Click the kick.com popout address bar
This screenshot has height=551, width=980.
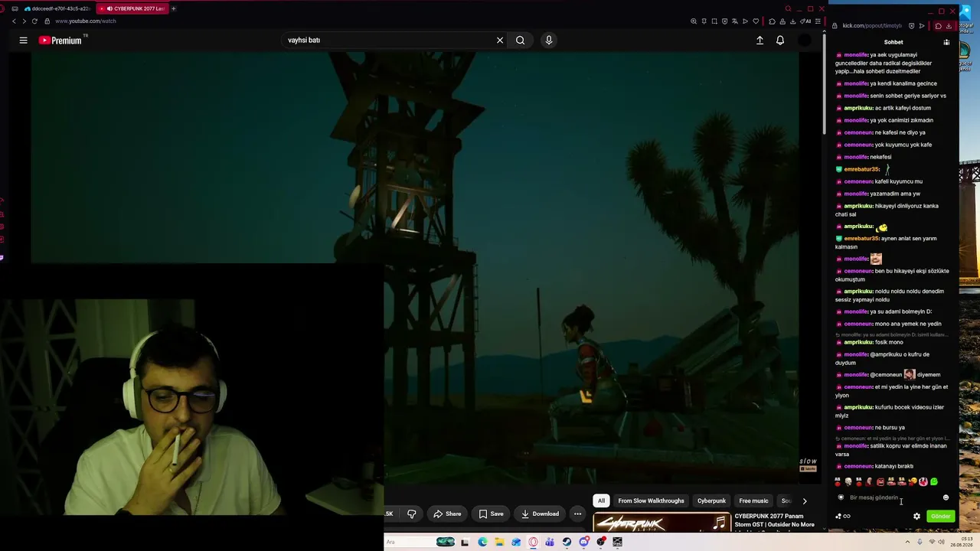[x=872, y=26]
